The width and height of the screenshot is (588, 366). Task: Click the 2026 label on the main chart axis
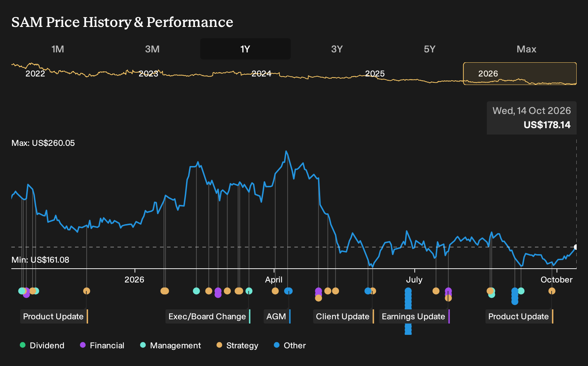point(134,280)
